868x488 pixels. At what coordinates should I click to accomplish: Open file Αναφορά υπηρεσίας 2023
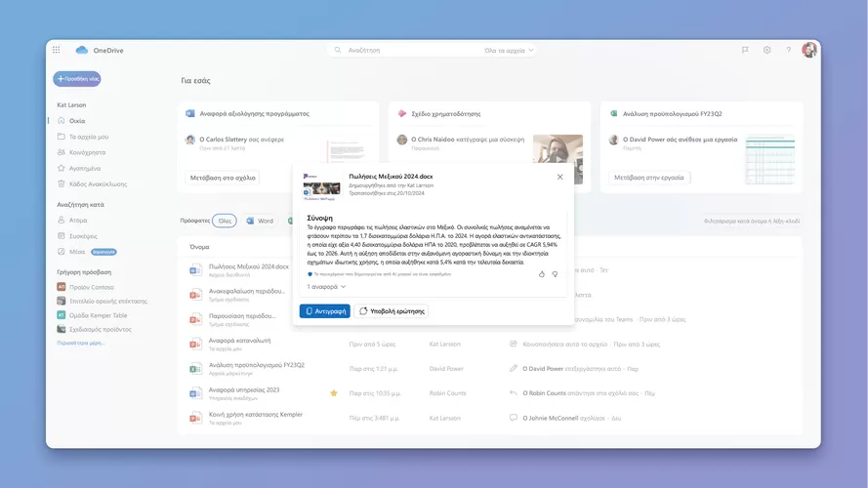pos(244,389)
